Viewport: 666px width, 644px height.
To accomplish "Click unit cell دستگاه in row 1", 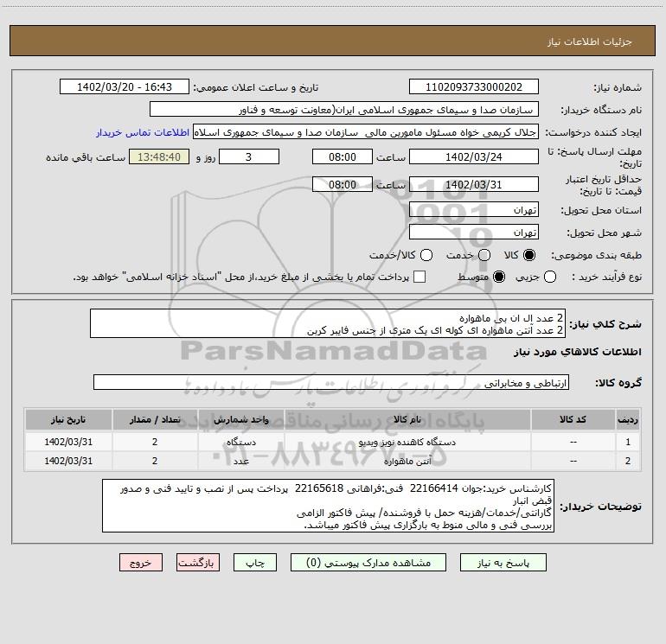I will coord(240,442).
